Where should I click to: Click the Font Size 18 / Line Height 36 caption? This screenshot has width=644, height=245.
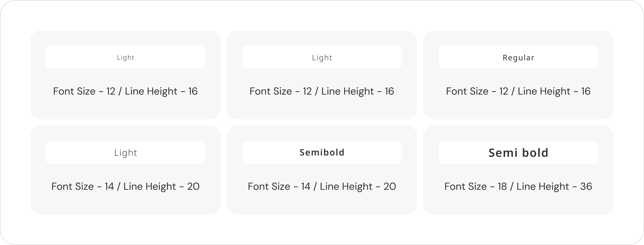518,186
